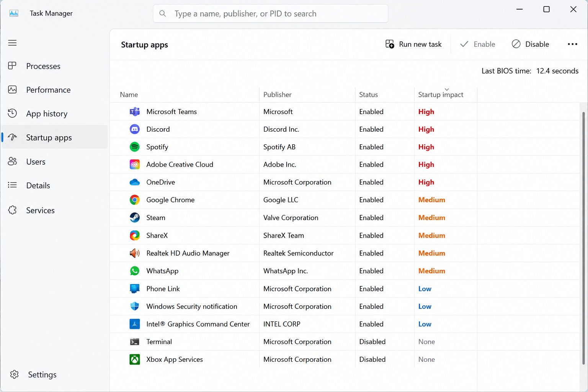
Task: Click the ShareX app icon
Action: pos(135,235)
